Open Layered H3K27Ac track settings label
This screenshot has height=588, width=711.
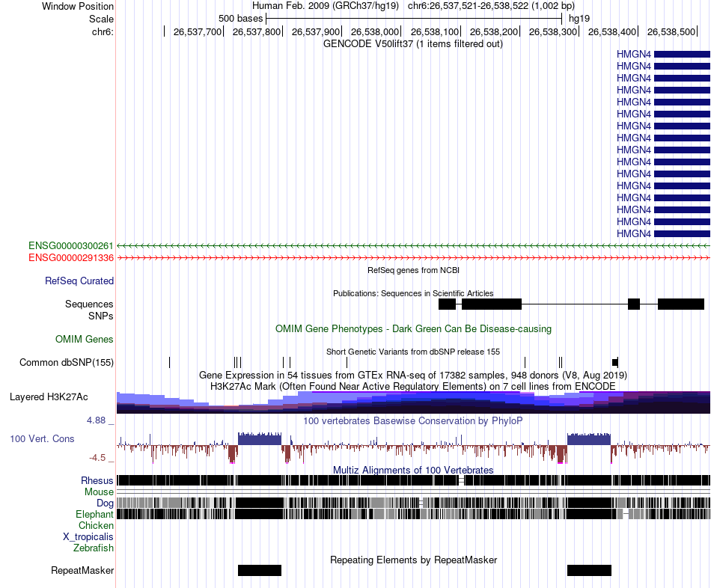[49, 396]
